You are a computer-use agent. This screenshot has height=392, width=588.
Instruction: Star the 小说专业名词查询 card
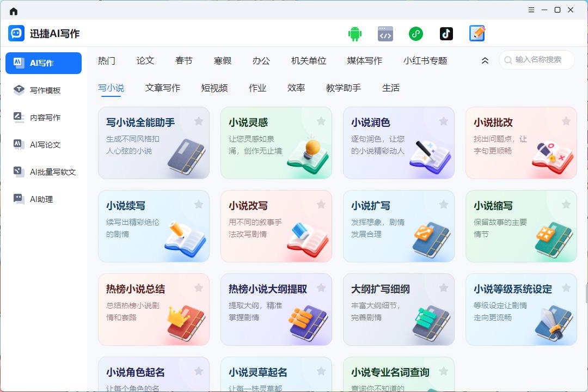point(444,371)
